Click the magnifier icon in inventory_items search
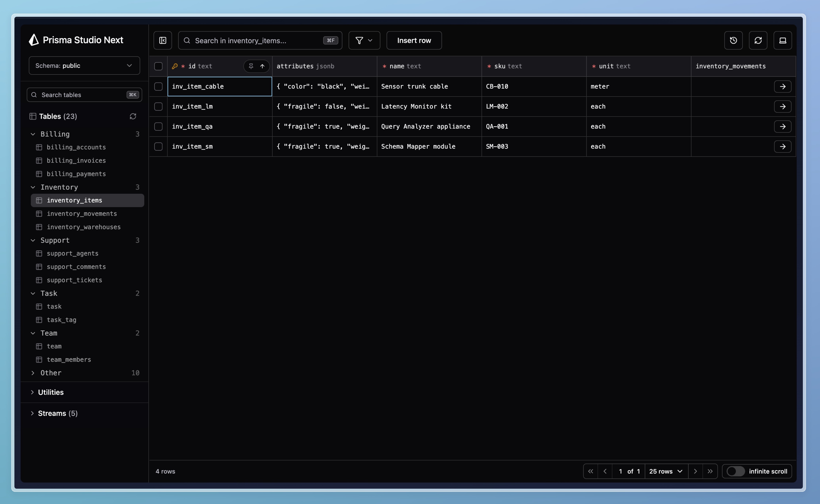This screenshot has width=820, height=504. tap(187, 40)
